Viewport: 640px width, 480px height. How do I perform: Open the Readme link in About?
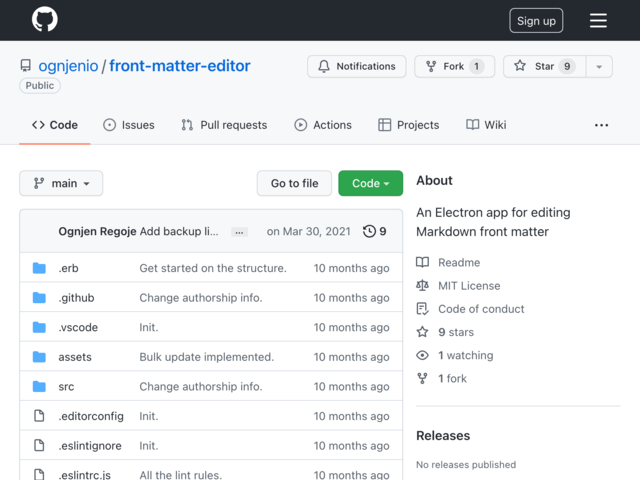click(x=459, y=262)
